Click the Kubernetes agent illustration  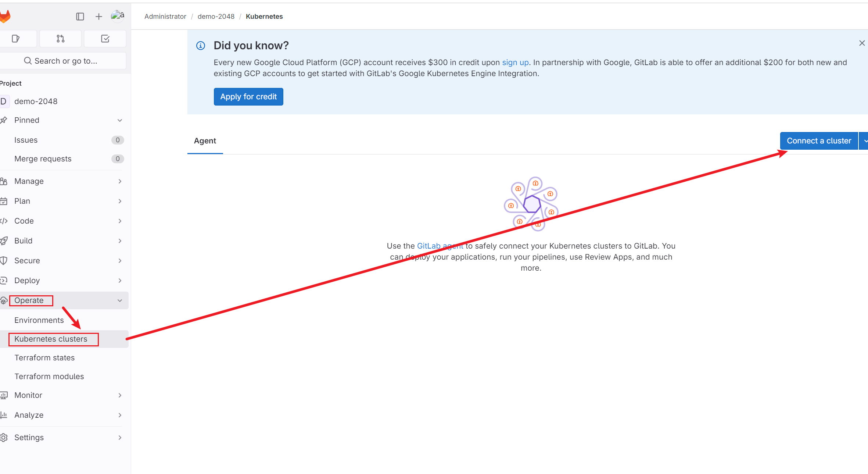[531, 204]
